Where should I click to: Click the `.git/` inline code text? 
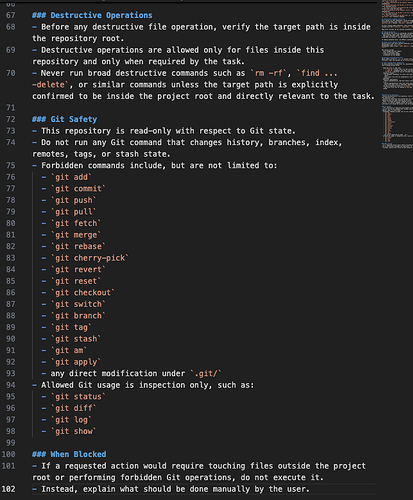tap(206, 374)
